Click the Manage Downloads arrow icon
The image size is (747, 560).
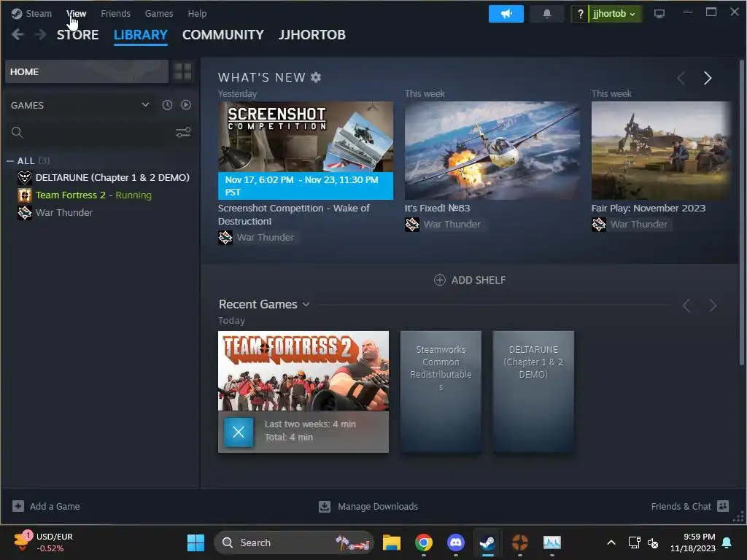point(325,506)
